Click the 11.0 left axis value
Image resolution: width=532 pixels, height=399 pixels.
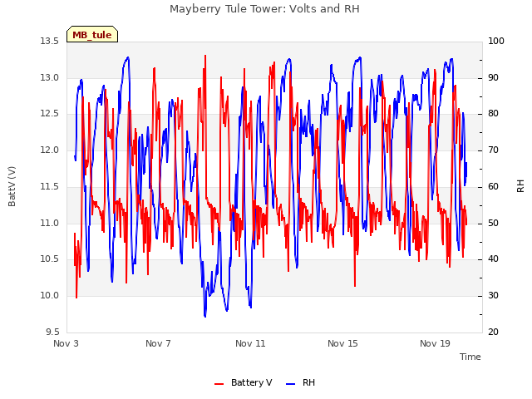point(49,224)
